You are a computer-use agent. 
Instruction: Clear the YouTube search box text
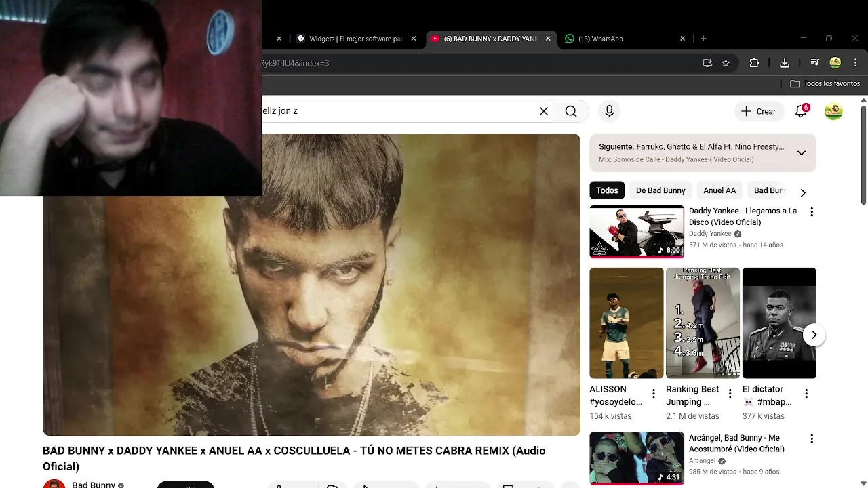543,111
